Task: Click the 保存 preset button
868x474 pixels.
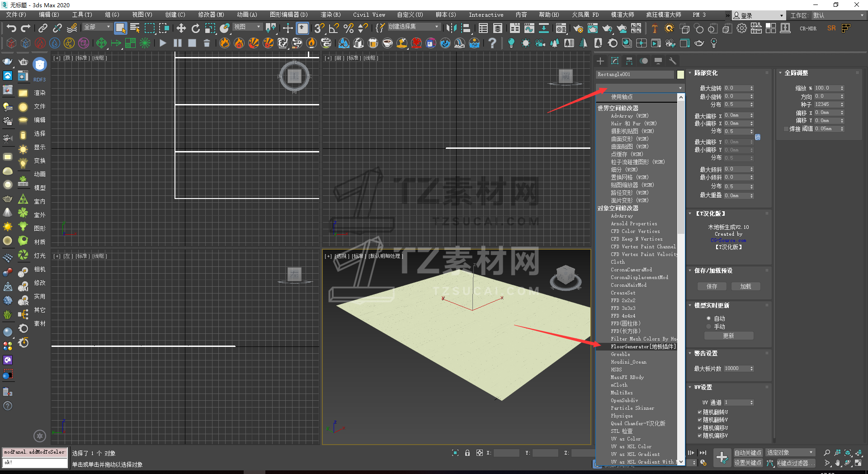Action: (x=712, y=286)
